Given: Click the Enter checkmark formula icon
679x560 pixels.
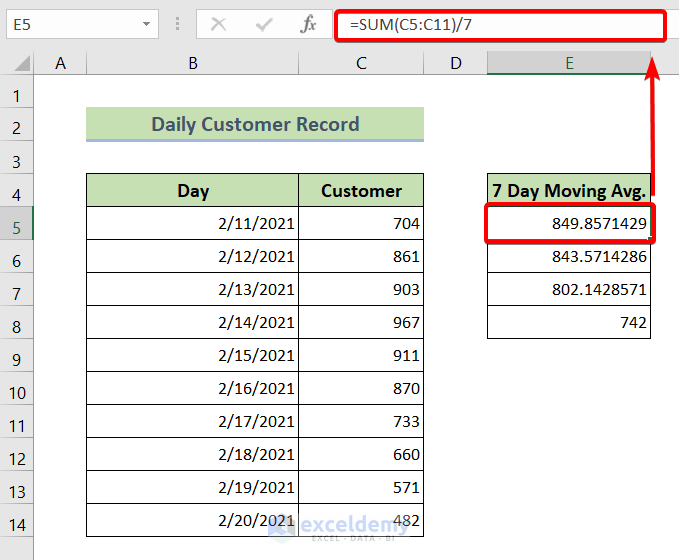Looking at the screenshot, I should [264, 24].
